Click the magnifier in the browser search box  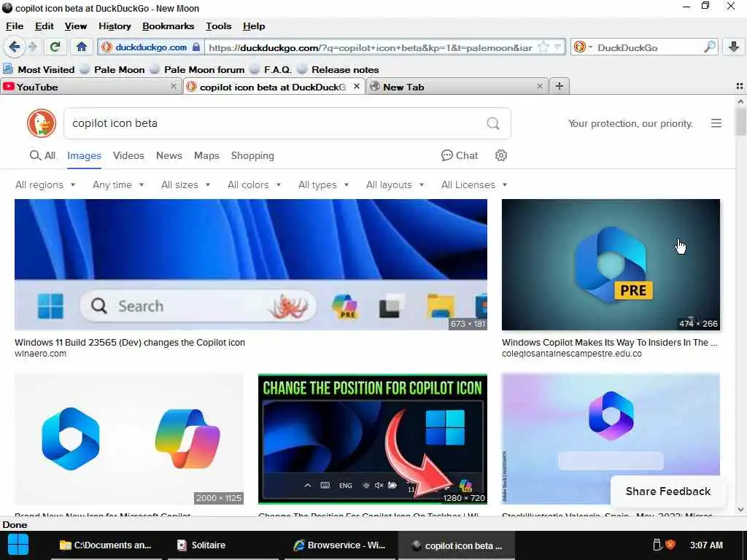[x=709, y=47]
